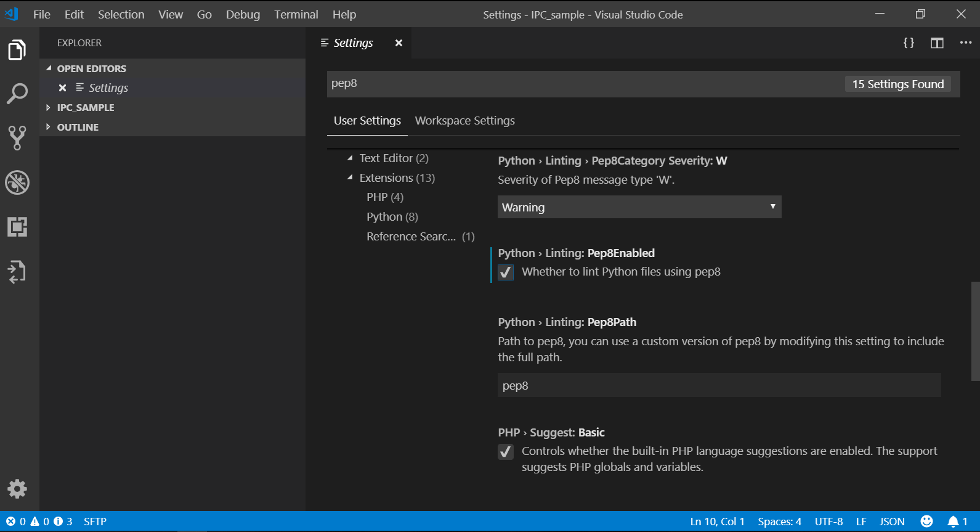Click the VS Code logo icon

(12, 14)
